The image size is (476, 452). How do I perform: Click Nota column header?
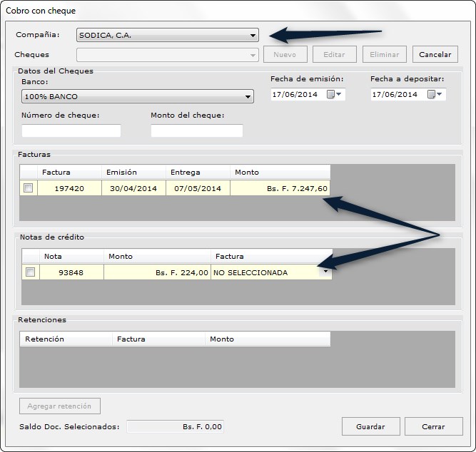(x=71, y=256)
